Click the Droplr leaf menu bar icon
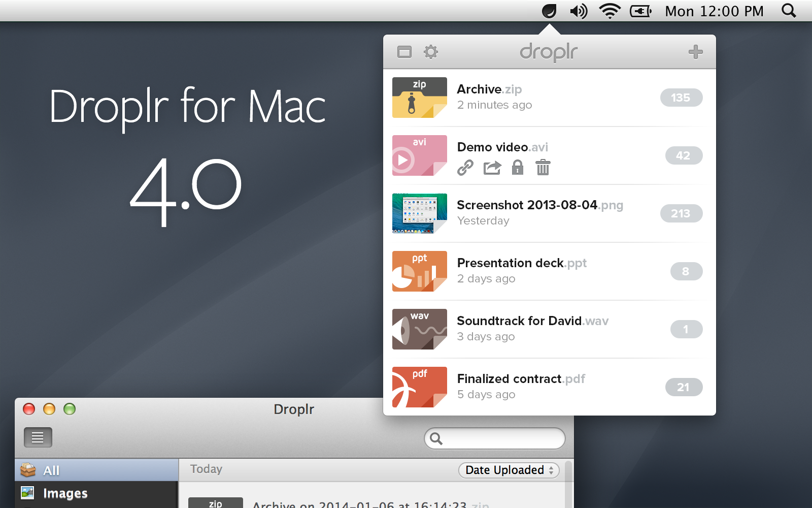Image resolution: width=812 pixels, height=508 pixels. pos(549,11)
